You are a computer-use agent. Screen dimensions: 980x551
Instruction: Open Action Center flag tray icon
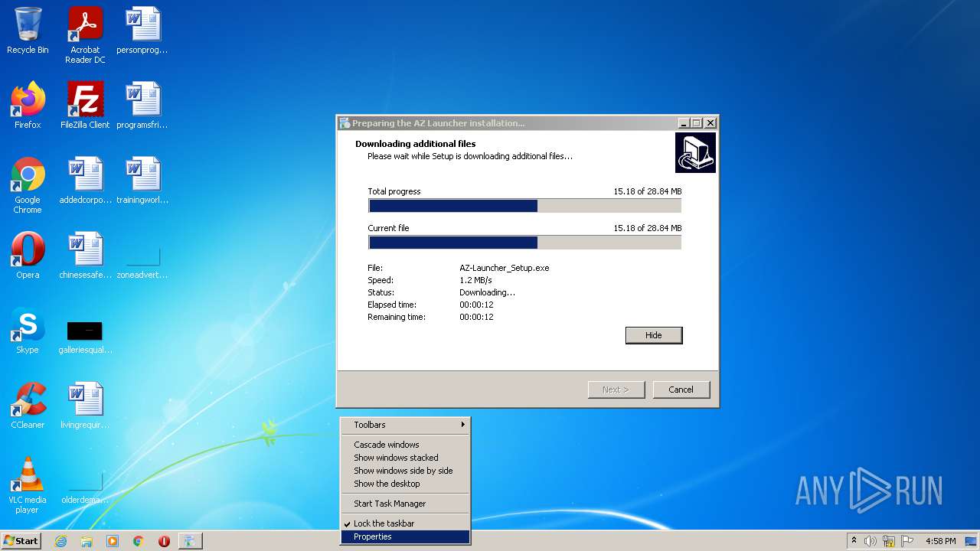907,541
